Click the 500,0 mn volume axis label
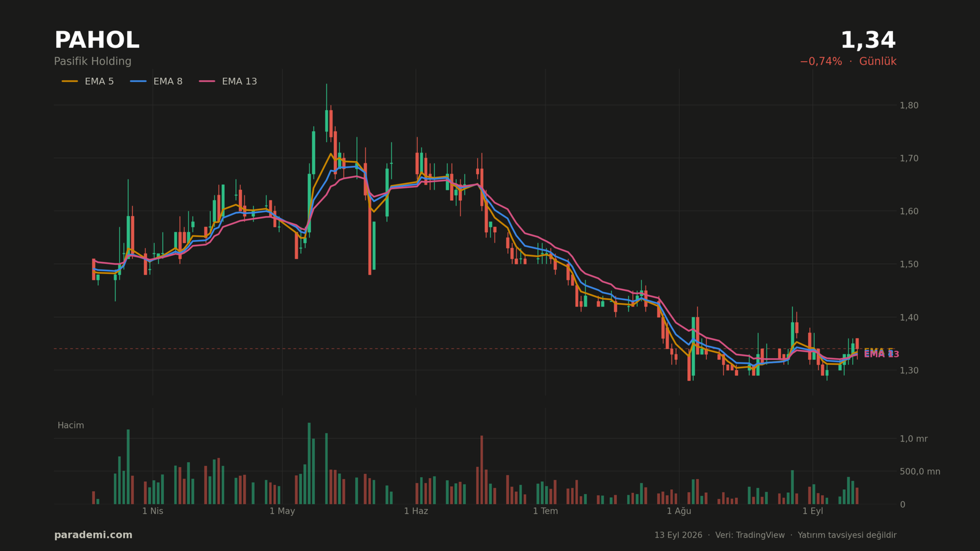Image resolution: width=980 pixels, height=551 pixels. point(919,471)
